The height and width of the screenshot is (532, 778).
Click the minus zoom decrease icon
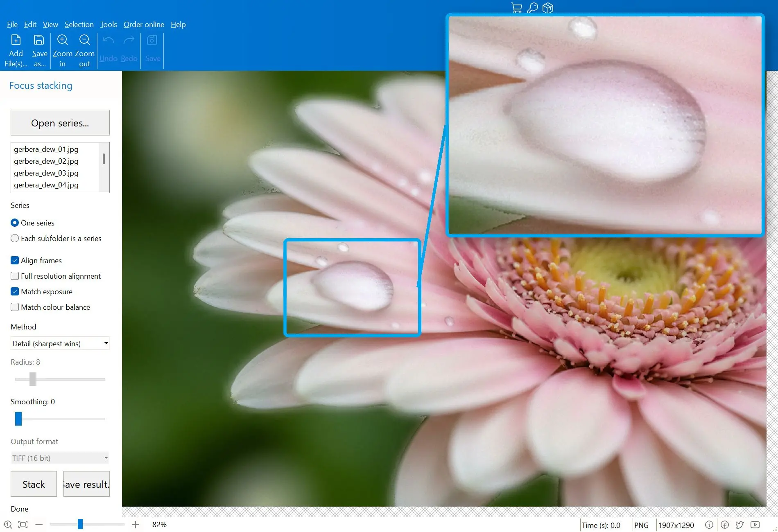point(39,524)
